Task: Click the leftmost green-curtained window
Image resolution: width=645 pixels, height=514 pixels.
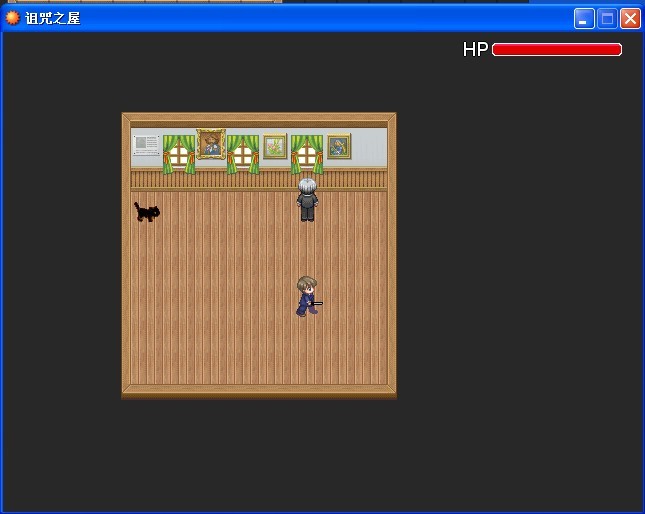Action: (179, 155)
